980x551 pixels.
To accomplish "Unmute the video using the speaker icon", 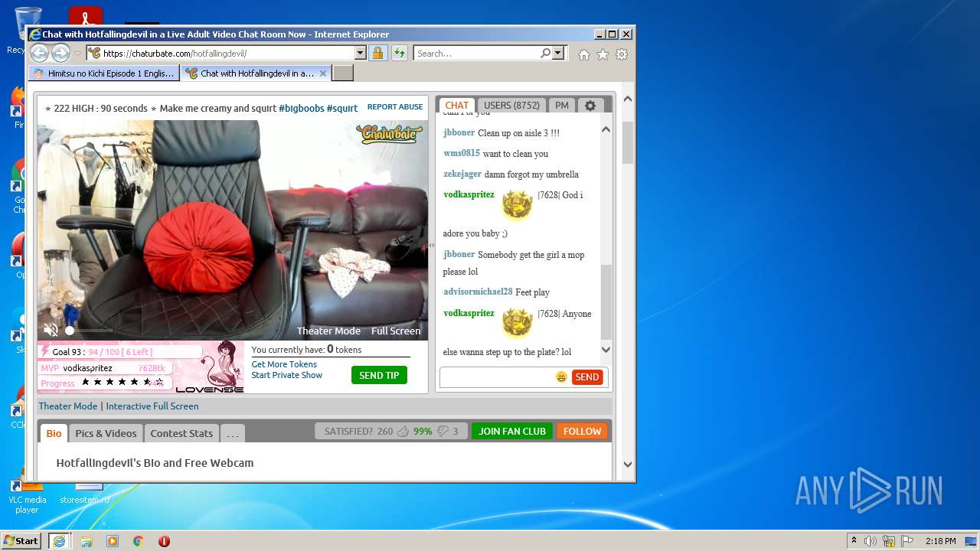I will point(51,331).
